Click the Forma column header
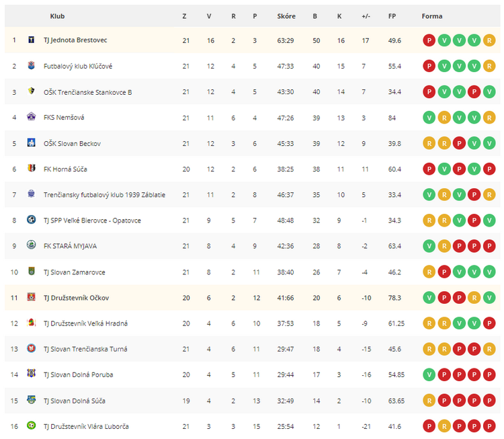The image size is (504, 439). 432,16
